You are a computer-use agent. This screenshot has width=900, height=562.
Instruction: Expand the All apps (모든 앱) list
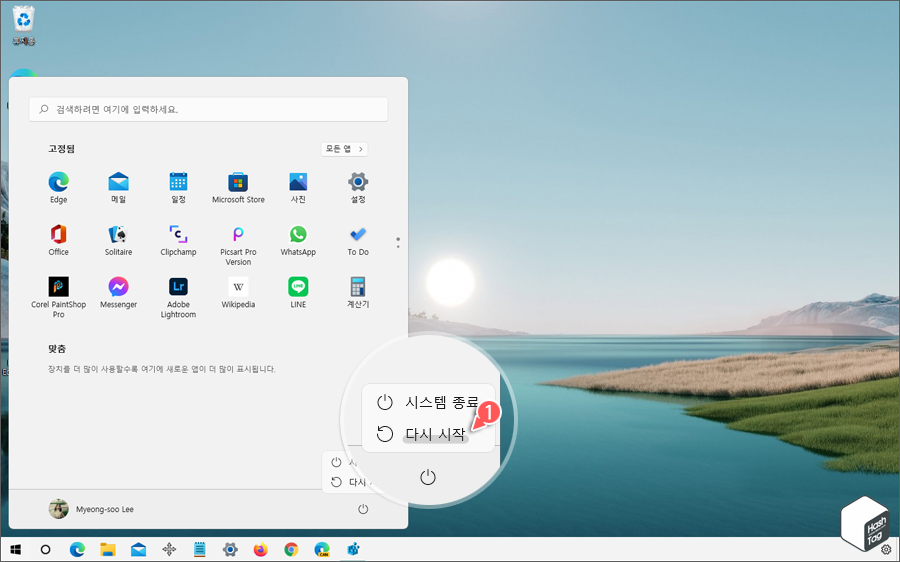coord(344,149)
